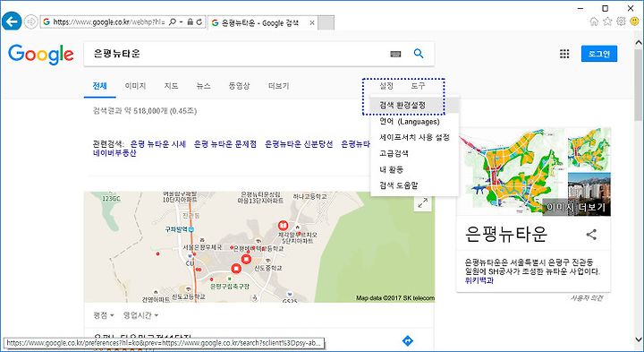Open the browser Home icon
Screen dimensions: 644x352
point(594,21)
